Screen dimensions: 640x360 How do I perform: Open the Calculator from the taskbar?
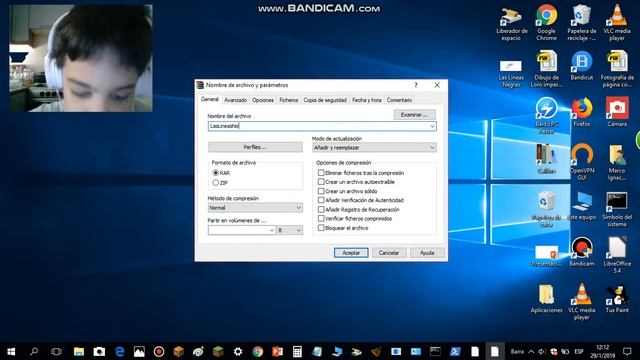(297, 351)
